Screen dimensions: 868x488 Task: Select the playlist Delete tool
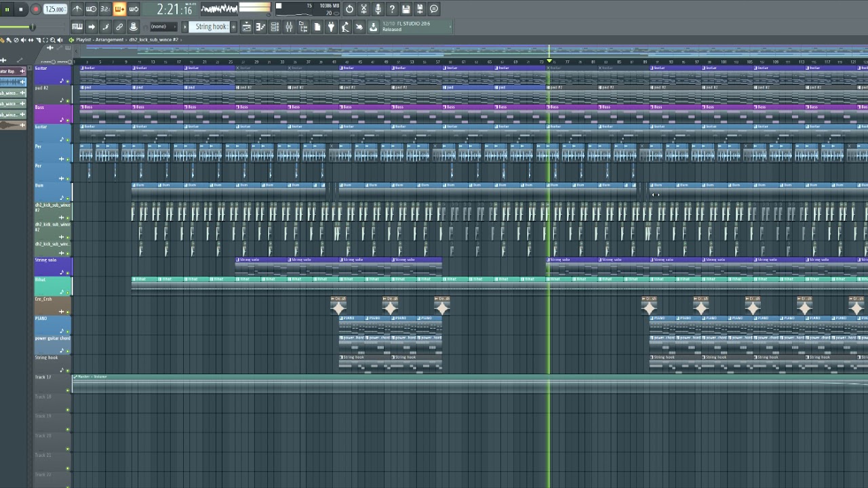tap(16, 40)
